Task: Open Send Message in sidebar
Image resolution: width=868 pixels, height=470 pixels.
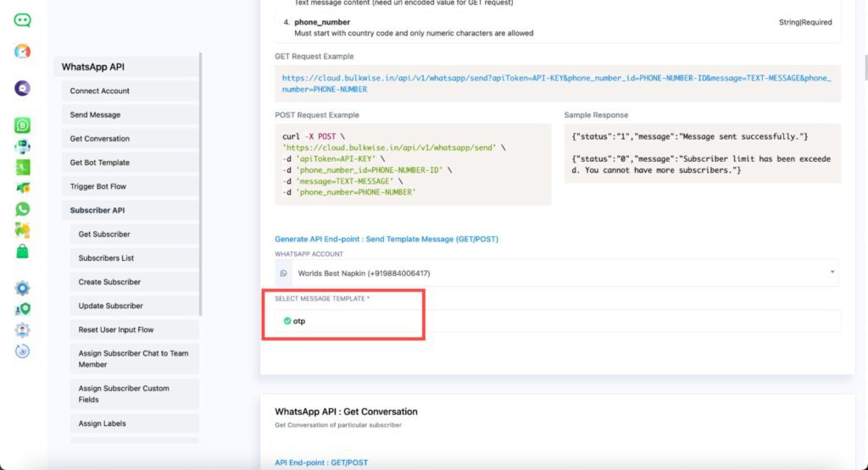Action: click(x=130, y=114)
